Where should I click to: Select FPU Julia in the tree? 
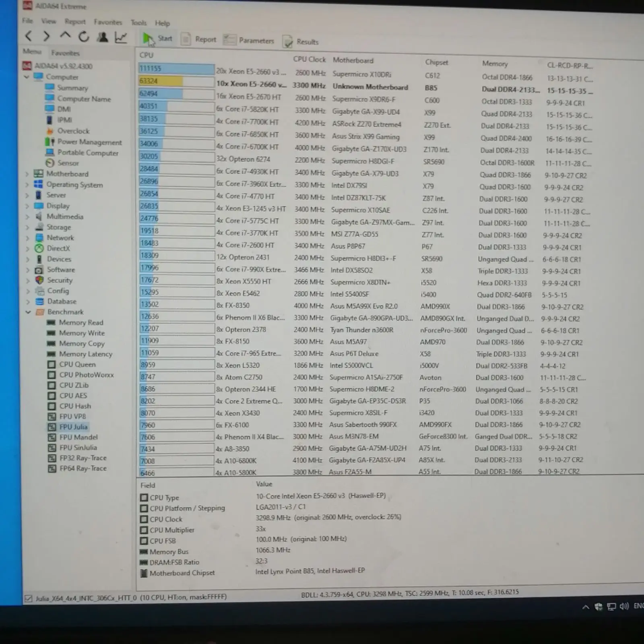pos(73,427)
